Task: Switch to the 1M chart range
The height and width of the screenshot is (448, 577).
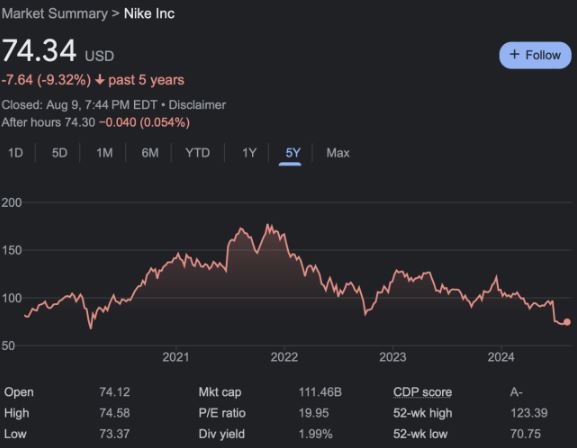Action: pyautogui.click(x=105, y=153)
